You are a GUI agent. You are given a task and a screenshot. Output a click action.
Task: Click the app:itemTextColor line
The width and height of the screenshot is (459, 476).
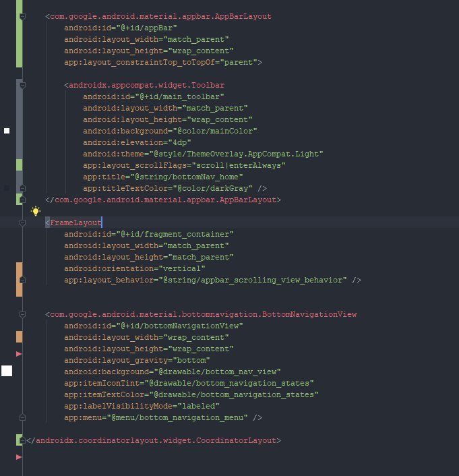191,394
